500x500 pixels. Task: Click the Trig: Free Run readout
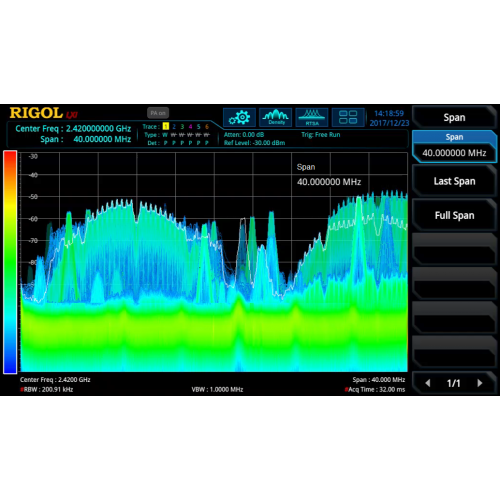[x=321, y=135]
